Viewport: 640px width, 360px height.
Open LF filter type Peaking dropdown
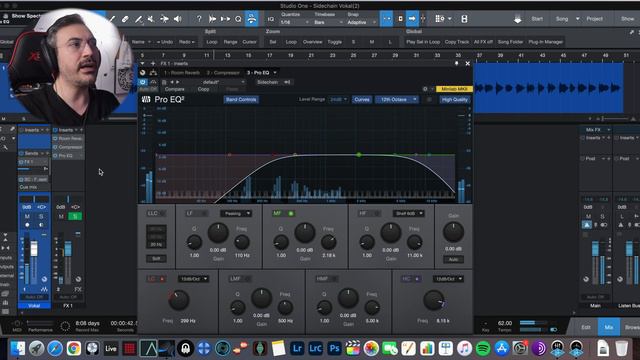pos(236,213)
